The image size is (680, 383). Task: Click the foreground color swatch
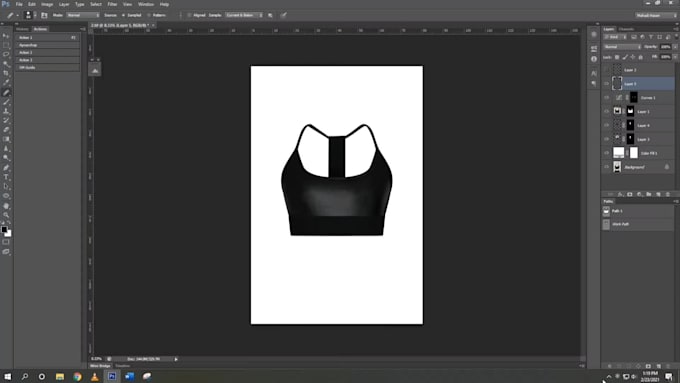4,230
